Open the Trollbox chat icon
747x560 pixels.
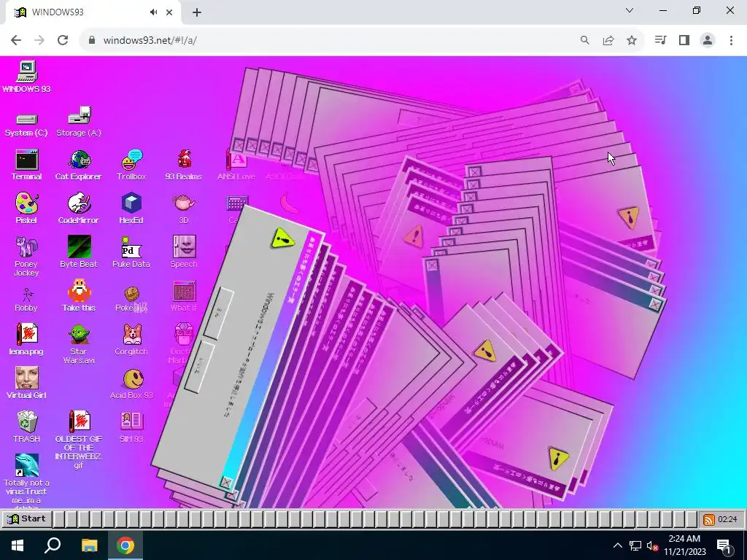[131, 160]
